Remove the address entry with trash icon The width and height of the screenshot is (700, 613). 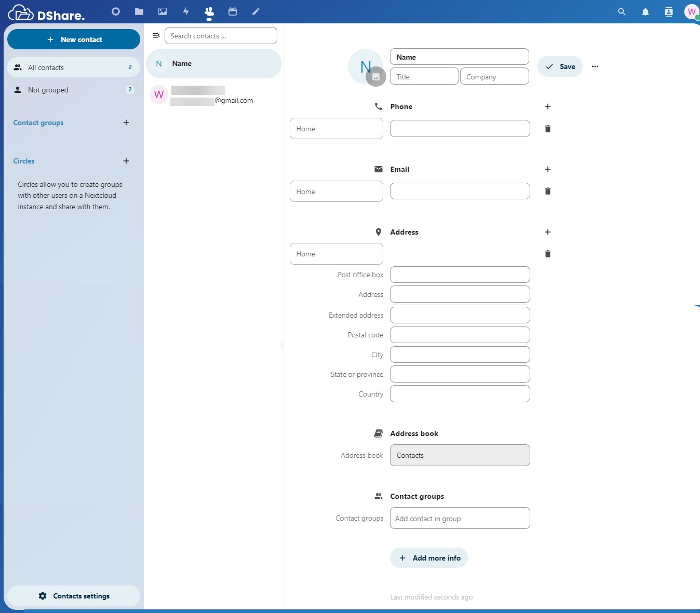coord(547,254)
